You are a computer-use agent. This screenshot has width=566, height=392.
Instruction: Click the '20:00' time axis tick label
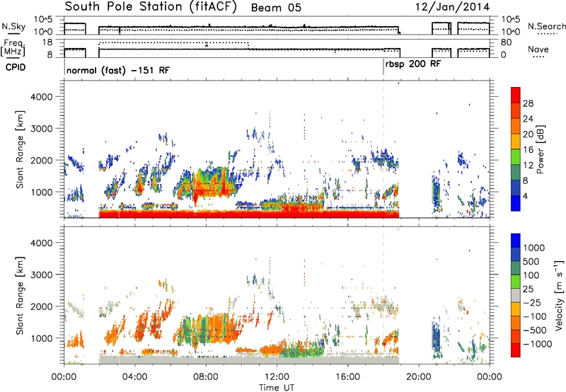[419, 377]
